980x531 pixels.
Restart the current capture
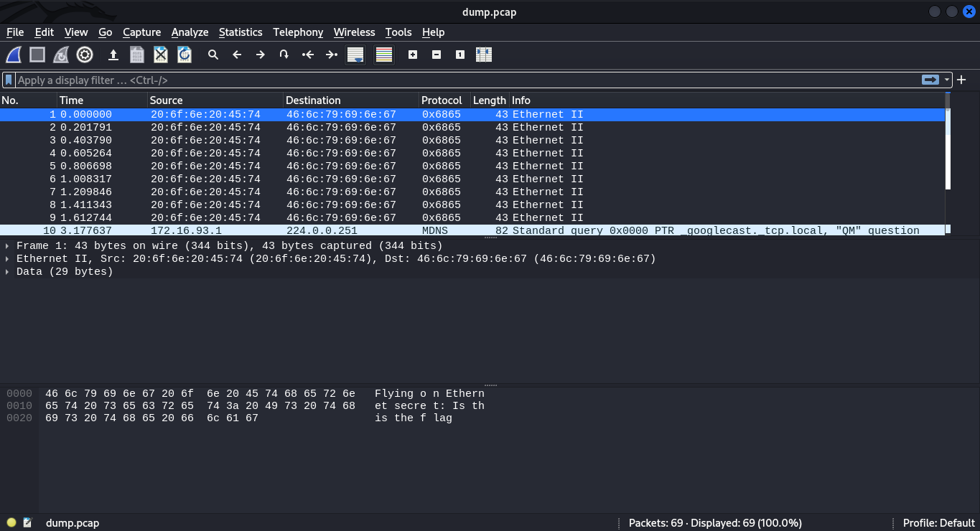pyautogui.click(x=61, y=55)
